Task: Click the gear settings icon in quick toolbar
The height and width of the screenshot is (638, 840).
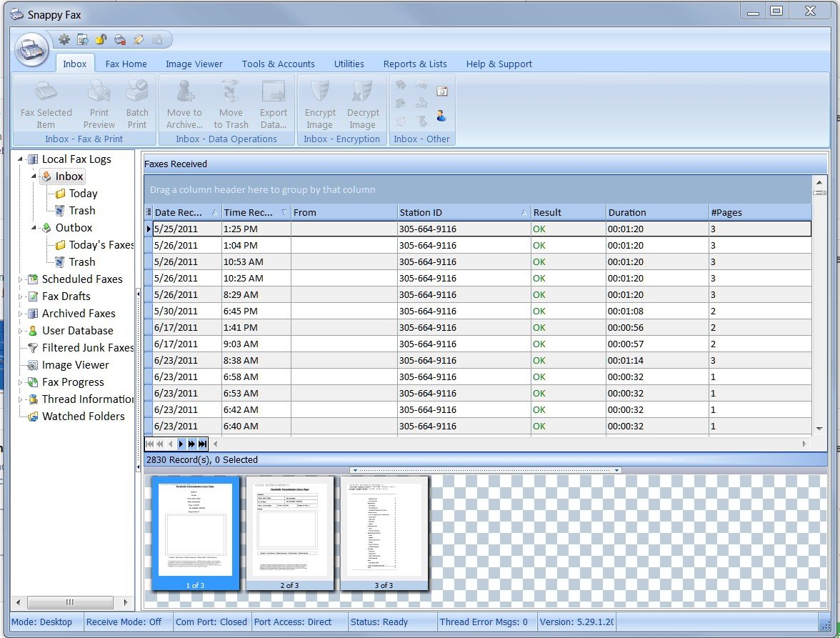Action: coord(64,39)
